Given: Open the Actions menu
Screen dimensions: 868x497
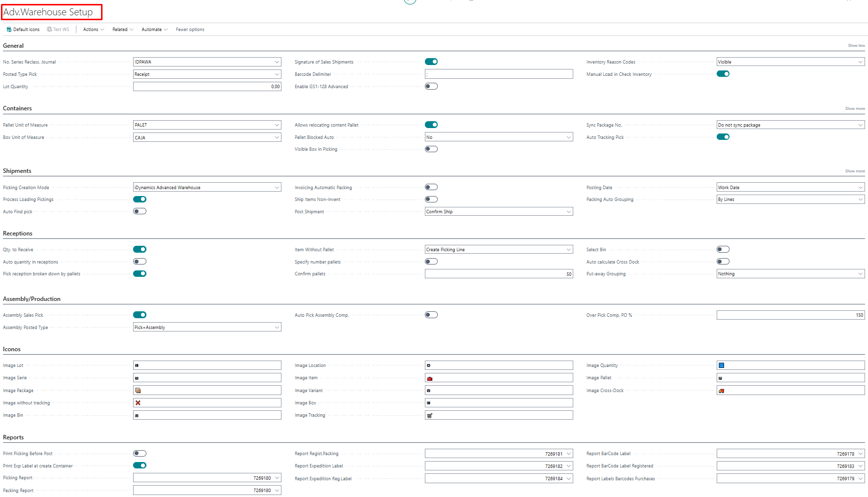Looking at the screenshot, I should click(x=93, y=30).
